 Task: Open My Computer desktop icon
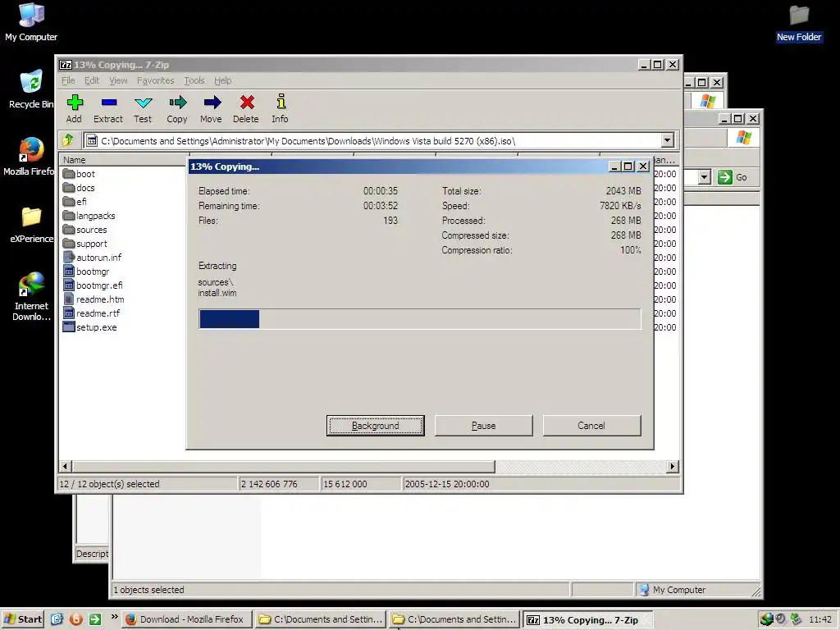31,22
